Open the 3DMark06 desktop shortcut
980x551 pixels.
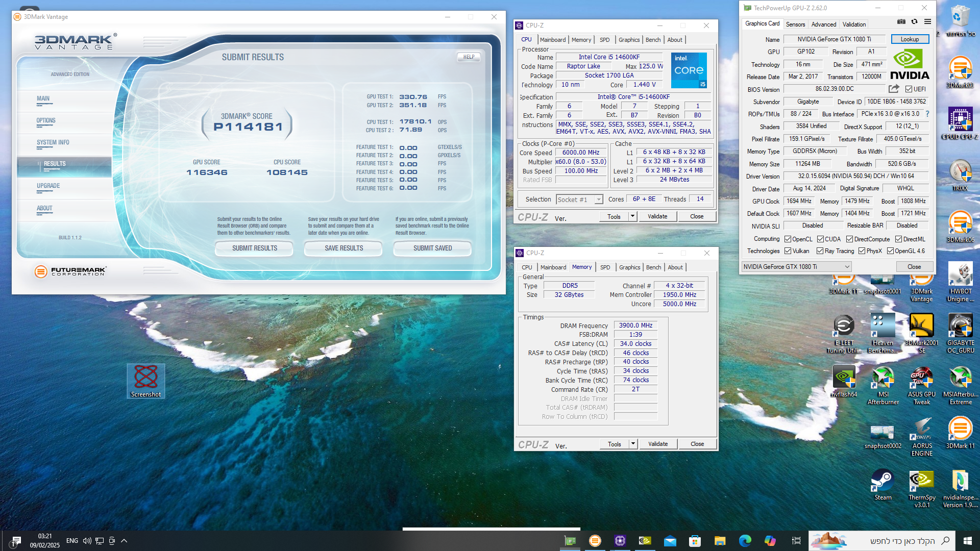click(x=961, y=227)
